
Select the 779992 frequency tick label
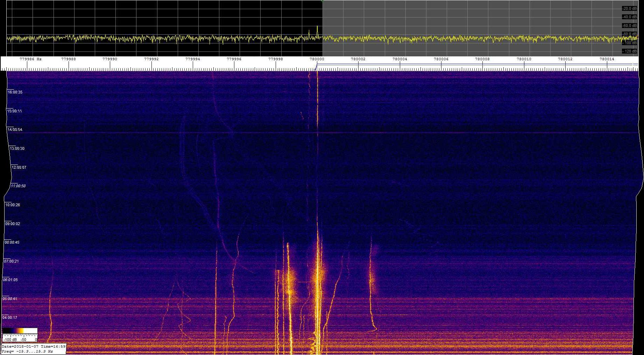pos(151,59)
